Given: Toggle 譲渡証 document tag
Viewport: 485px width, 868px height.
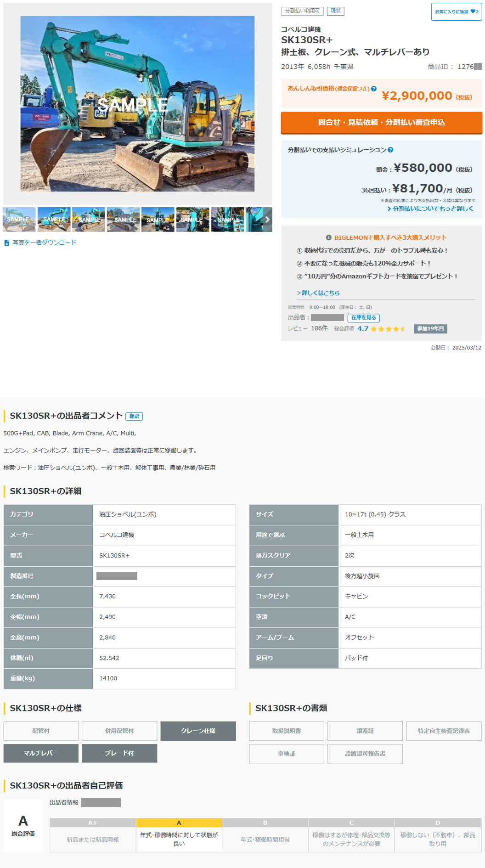Looking at the screenshot, I should pyautogui.click(x=365, y=731).
